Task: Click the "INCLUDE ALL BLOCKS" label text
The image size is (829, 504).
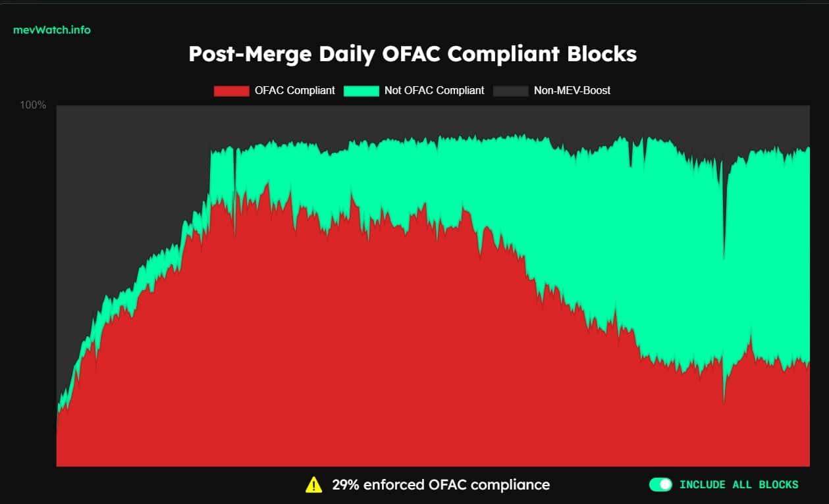Action: click(x=739, y=485)
